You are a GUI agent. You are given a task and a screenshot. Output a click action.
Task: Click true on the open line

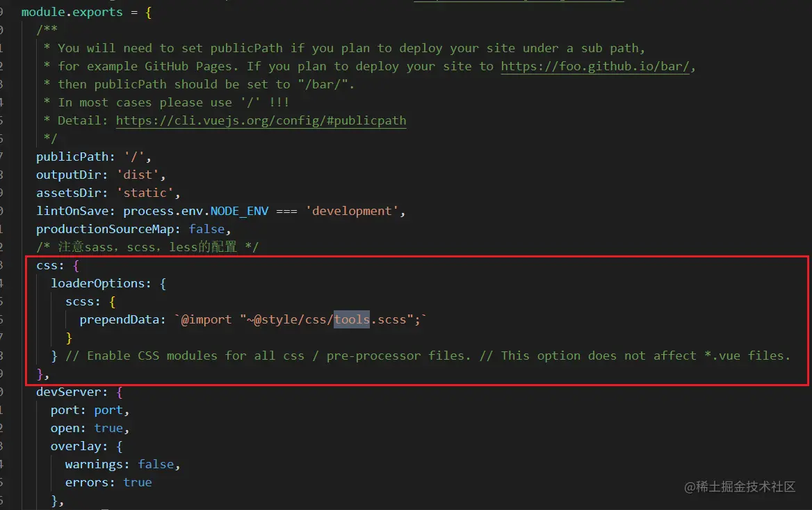[x=108, y=428]
